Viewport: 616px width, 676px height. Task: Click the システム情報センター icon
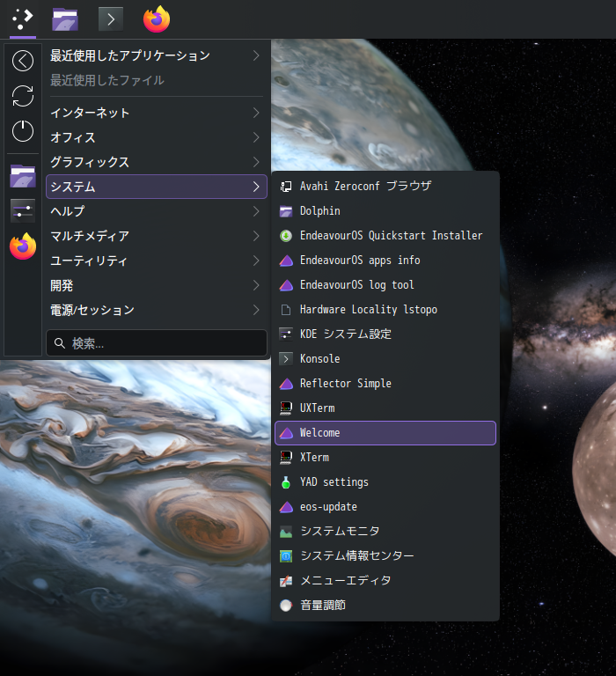286,556
